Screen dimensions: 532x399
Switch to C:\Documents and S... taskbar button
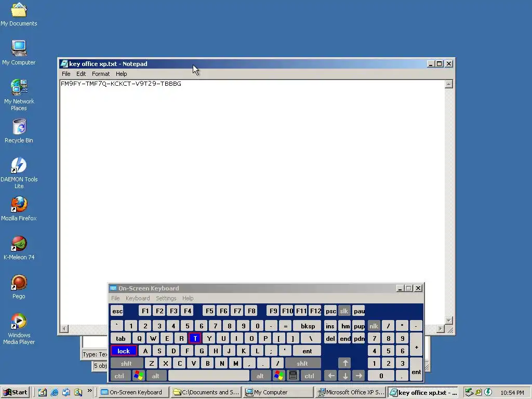(206, 392)
